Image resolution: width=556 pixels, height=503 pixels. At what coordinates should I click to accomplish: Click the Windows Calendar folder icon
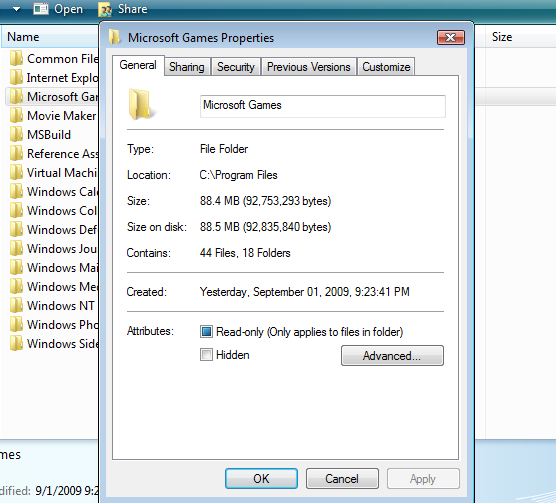16,191
